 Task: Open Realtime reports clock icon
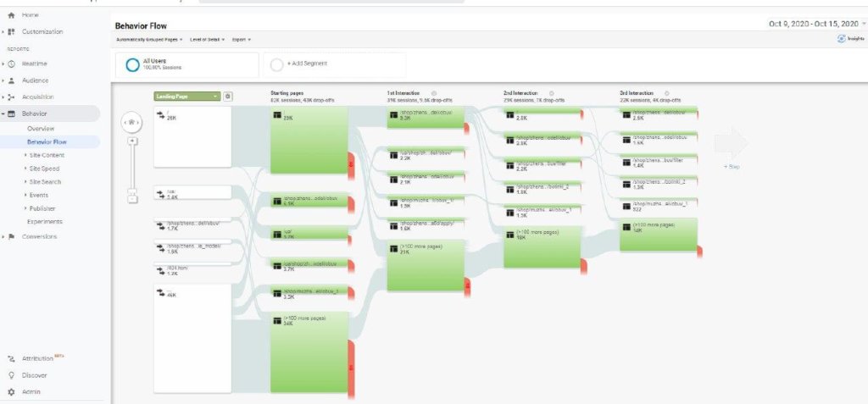pos(12,64)
